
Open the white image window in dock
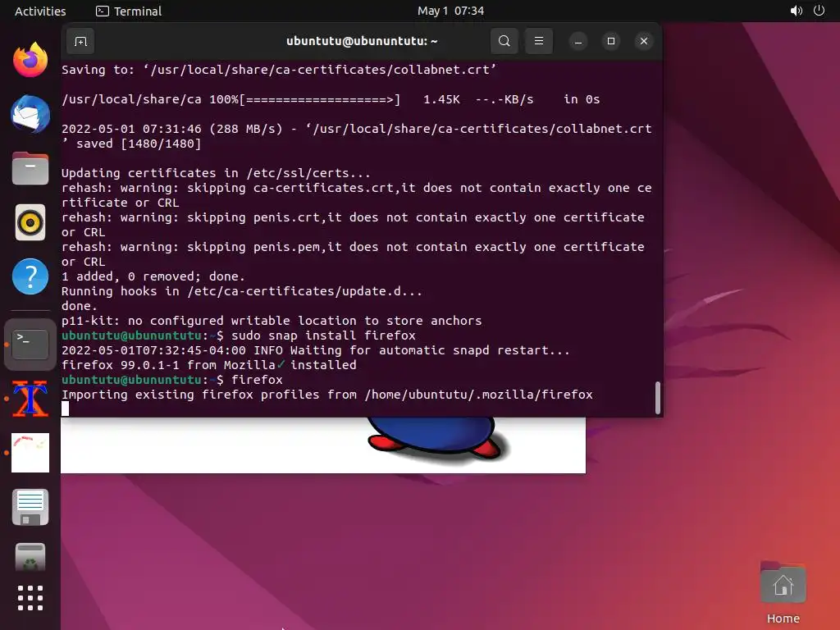[x=30, y=453]
